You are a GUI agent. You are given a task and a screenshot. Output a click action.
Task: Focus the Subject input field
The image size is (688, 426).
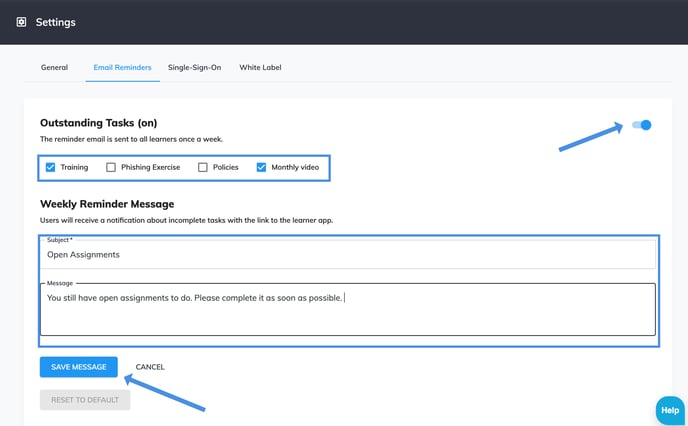(x=348, y=254)
